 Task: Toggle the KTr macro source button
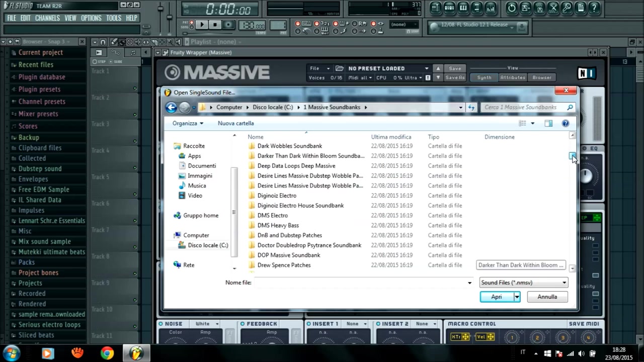click(x=460, y=337)
